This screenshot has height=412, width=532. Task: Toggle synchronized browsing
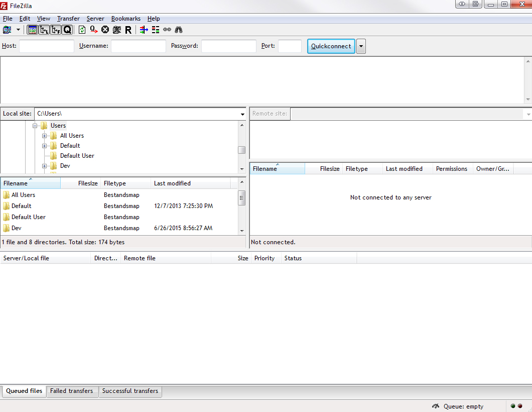(x=167, y=30)
